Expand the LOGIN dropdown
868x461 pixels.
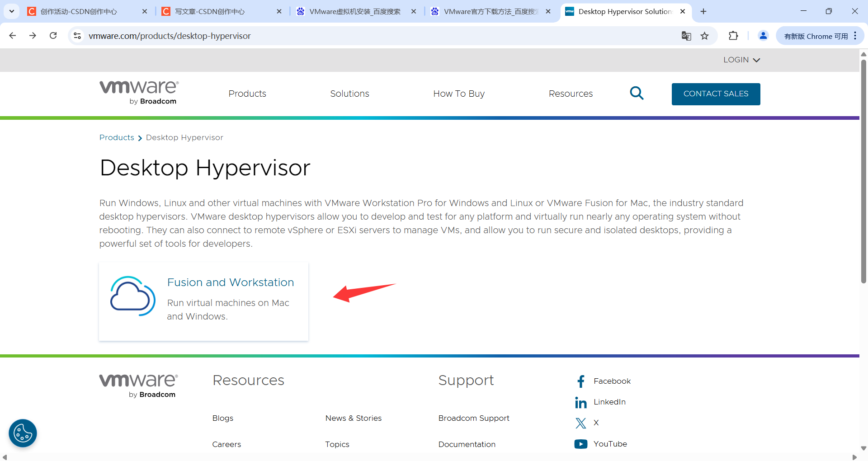(741, 60)
